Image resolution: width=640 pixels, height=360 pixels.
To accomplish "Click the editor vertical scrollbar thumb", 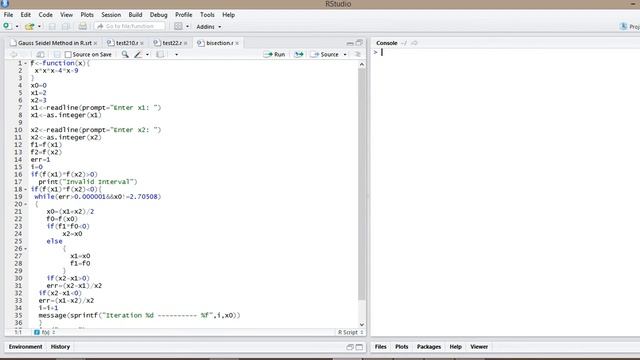I will pyautogui.click(x=362, y=184).
